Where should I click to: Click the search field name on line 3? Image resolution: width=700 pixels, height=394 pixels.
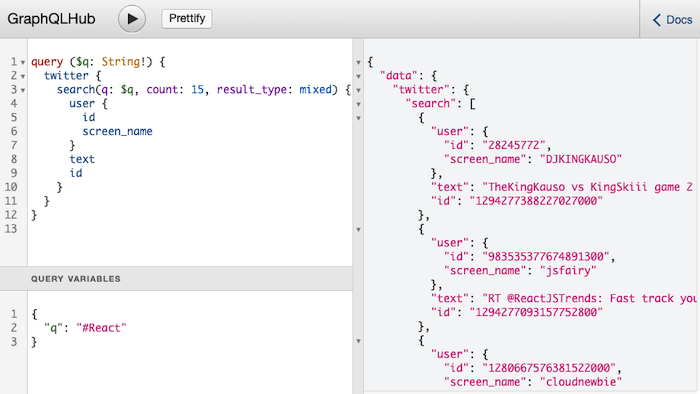(75, 90)
